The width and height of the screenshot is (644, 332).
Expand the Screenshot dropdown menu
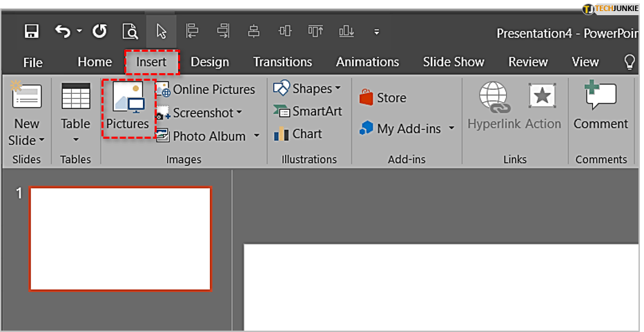click(x=239, y=113)
